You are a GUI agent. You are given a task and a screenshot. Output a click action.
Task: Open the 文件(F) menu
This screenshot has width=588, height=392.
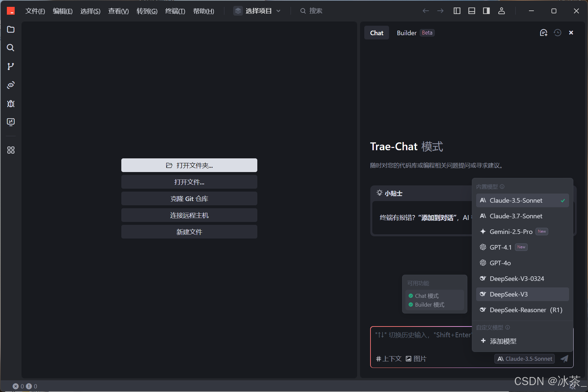coord(35,11)
